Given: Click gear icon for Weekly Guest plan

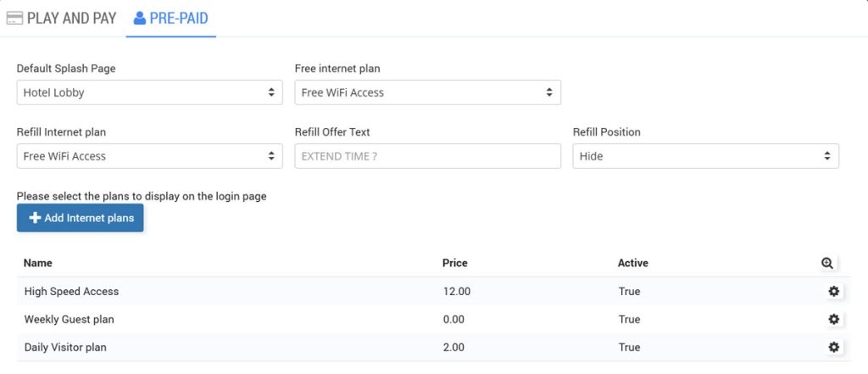Looking at the screenshot, I should point(833,319).
